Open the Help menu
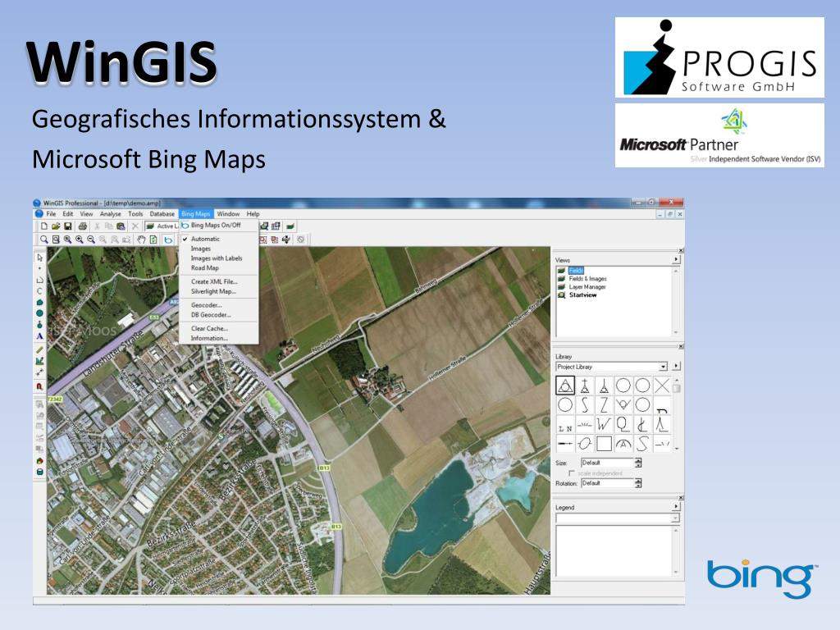 coord(253,214)
